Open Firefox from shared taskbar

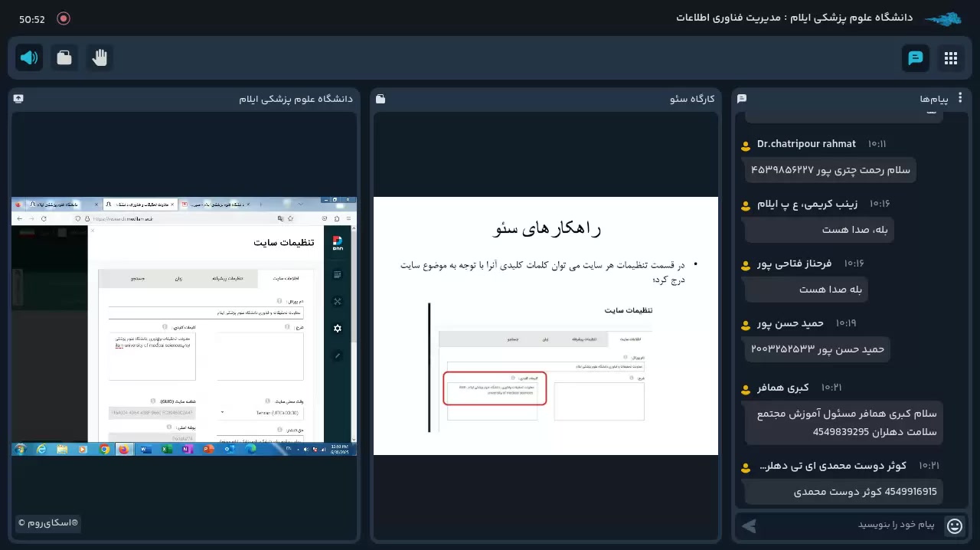[x=124, y=449]
